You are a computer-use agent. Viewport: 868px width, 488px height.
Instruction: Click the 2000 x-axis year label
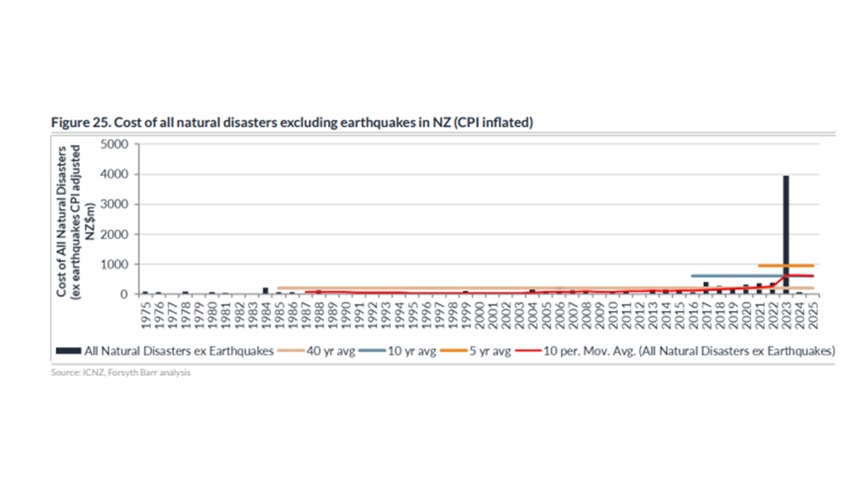point(479,315)
